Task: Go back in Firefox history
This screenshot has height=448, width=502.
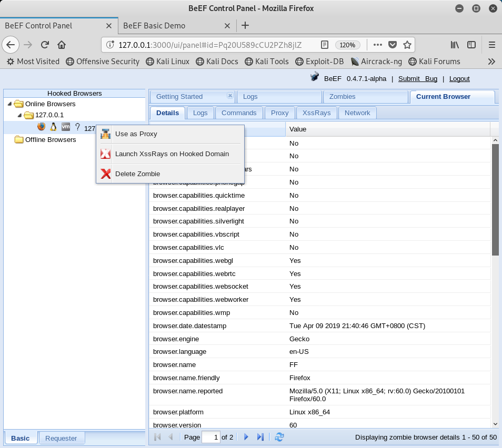Action: tap(11, 45)
